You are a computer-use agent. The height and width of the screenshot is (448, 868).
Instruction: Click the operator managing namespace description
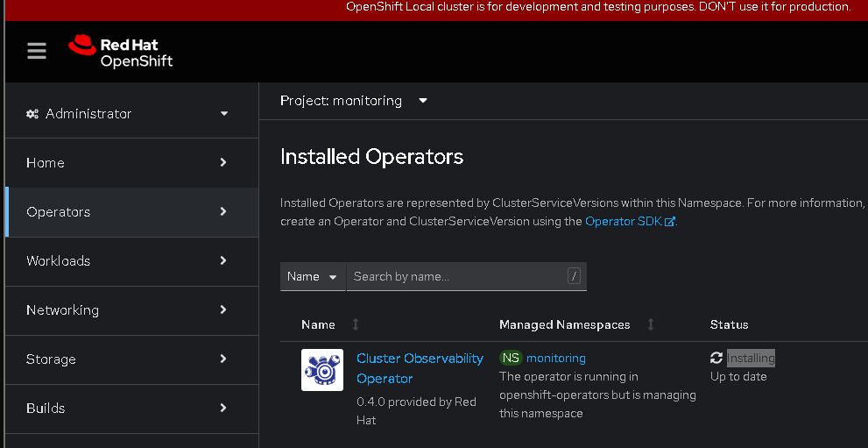[597, 395]
